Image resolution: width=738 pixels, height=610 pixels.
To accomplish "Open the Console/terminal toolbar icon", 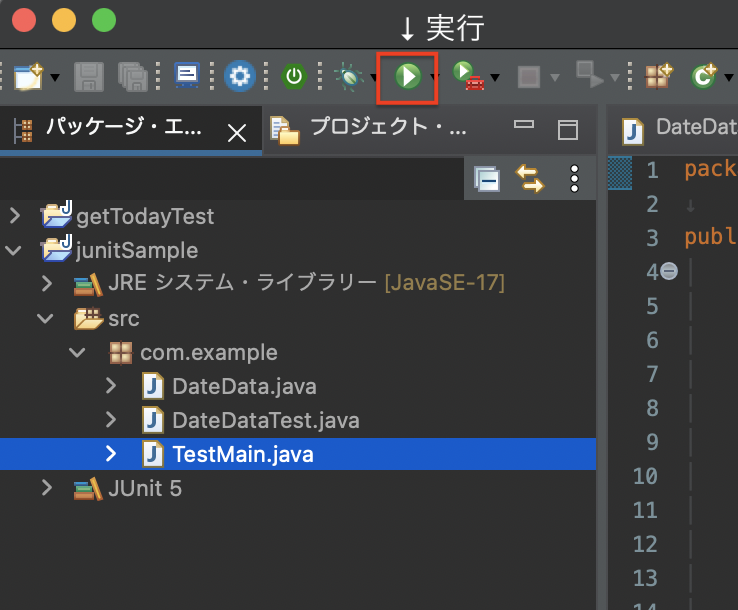I will (x=187, y=75).
